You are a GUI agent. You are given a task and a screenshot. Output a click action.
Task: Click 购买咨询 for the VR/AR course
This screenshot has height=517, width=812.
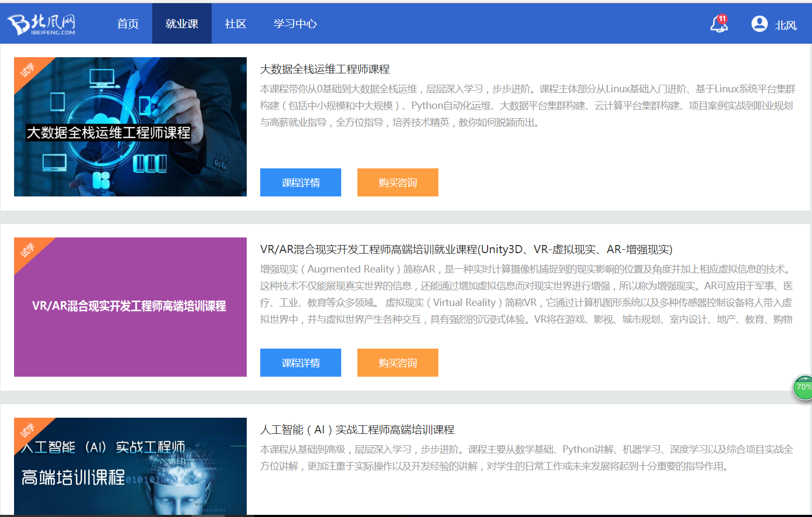click(x=397, y=362)
